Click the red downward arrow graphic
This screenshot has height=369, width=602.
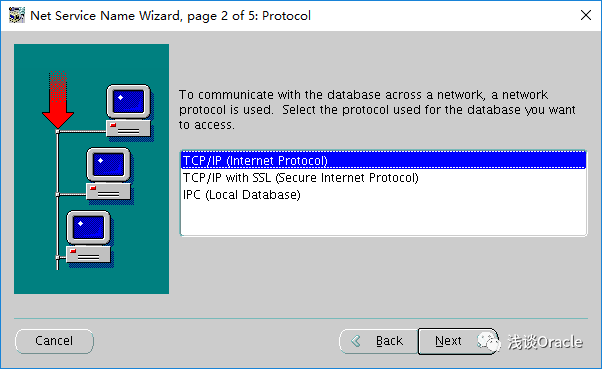coord(58,100)
